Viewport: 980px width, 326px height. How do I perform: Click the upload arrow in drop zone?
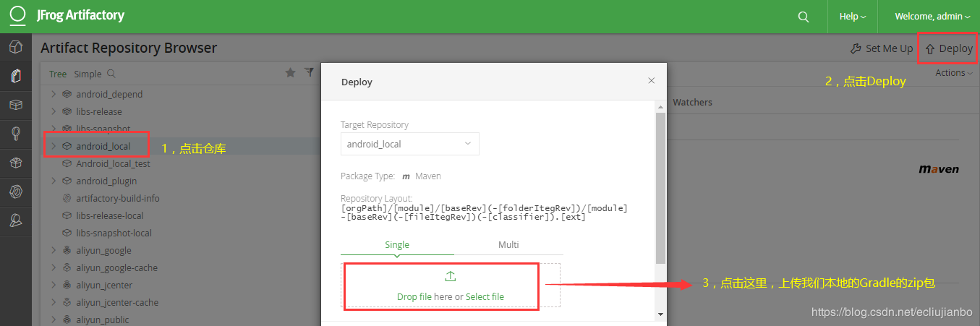click(x=450, y=277)
